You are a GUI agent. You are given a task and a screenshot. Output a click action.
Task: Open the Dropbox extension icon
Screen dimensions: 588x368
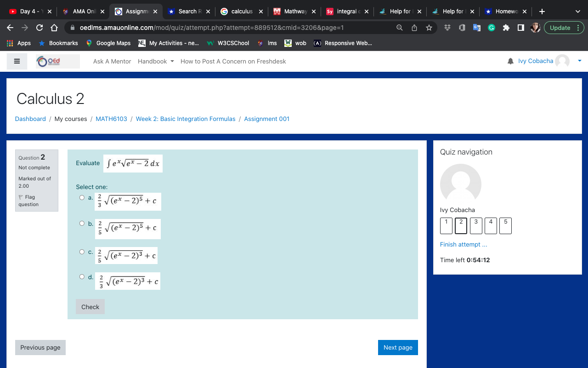tap(447, 28)
